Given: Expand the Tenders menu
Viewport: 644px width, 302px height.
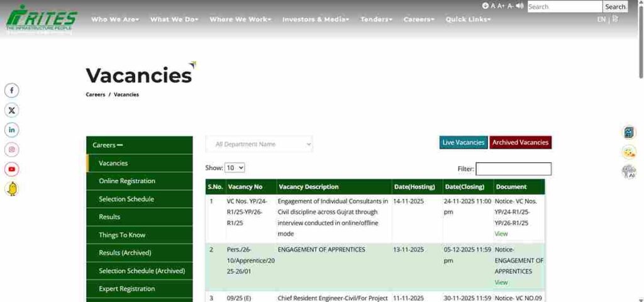Looking at the screenshot, I should (376, 20).
